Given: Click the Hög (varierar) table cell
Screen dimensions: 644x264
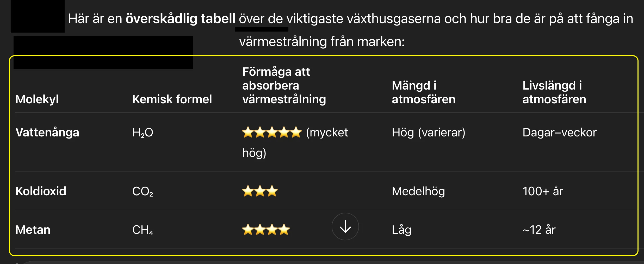Looking at the screenshot, I should coord(429,132).
